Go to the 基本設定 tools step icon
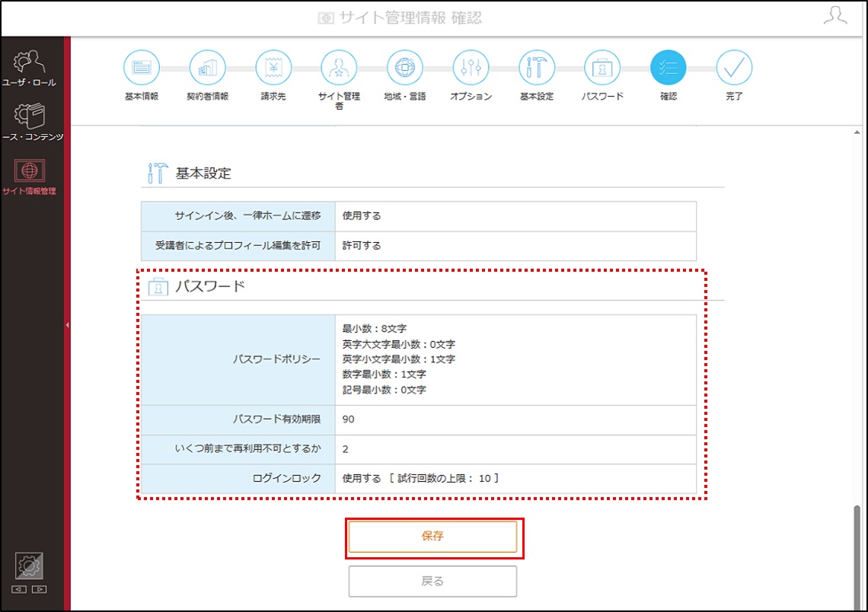This screenshot has height=612, width=868. tap(537, 68)
